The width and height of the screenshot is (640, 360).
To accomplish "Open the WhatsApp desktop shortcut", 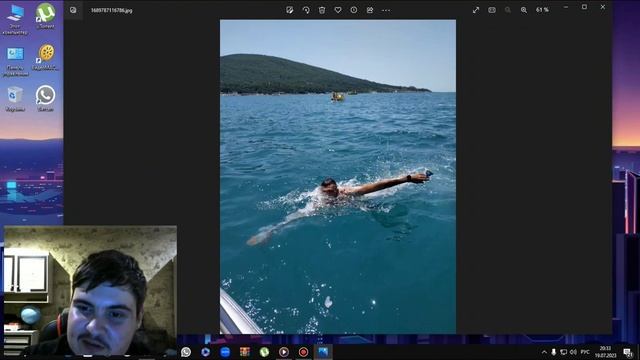I will pyautogui.click(x=45, y=98).
